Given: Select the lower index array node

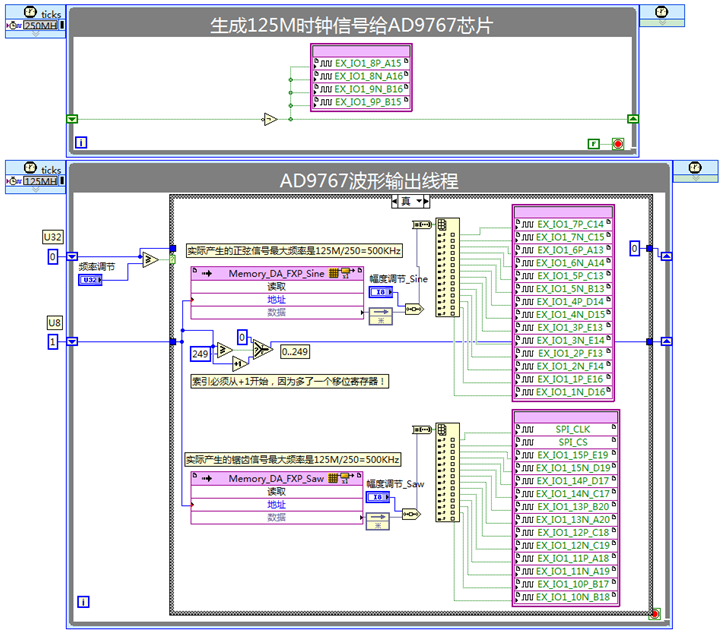Looking at the screenshot, I should (x=448, y=472).
